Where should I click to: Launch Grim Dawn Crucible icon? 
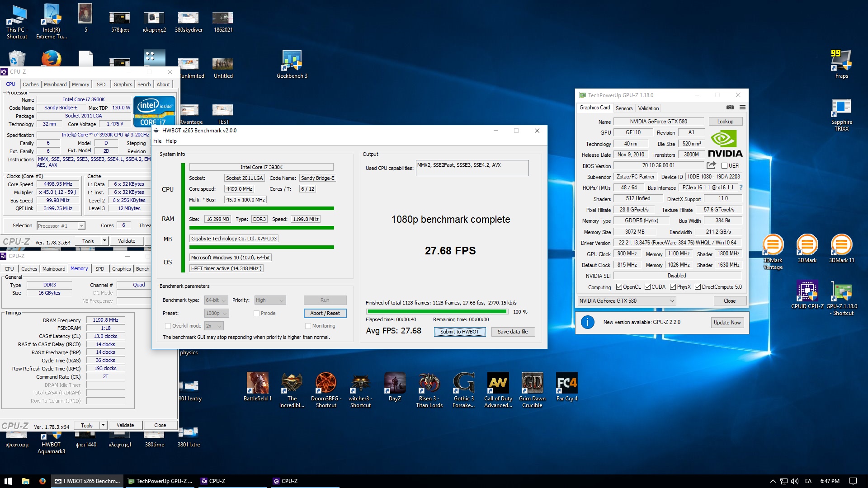[x=532, y=389]
